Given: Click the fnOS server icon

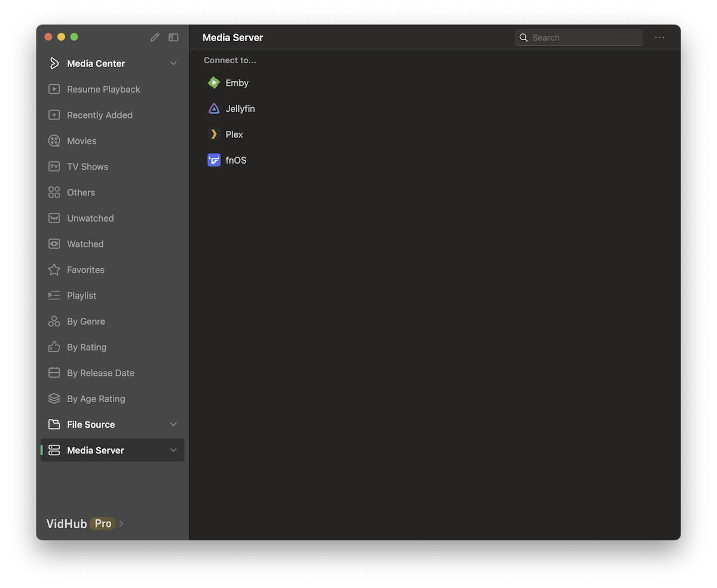Looking at the screenshot, I should click(x=214, y=160).
